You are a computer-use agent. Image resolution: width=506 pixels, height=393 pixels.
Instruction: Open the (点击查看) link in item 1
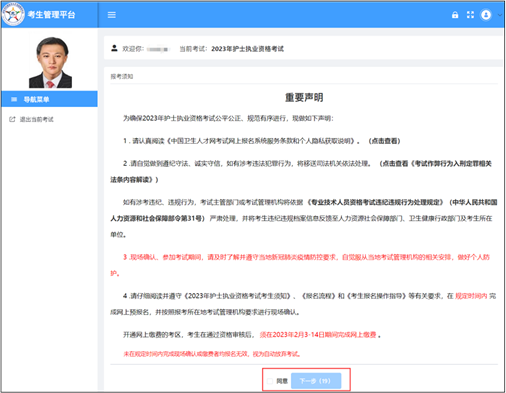pyautogui.click(x=384, y=141)
